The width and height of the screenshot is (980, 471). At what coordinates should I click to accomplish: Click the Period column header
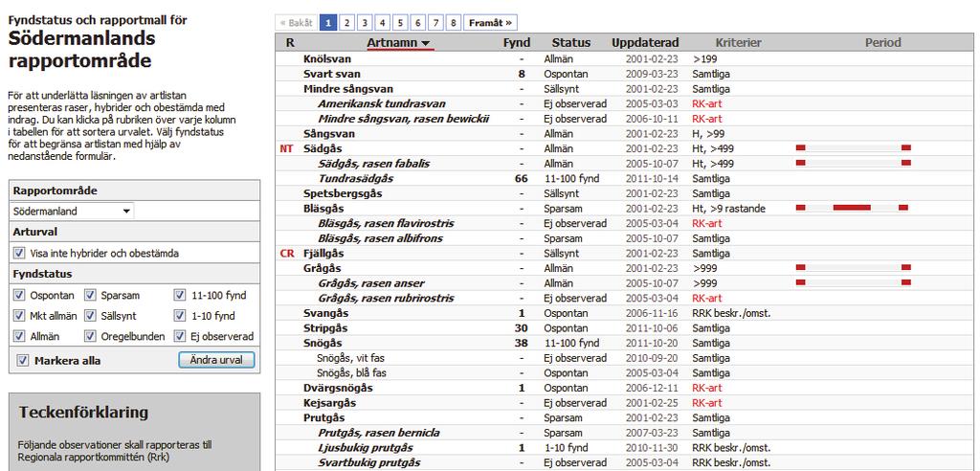click(882, 42)
